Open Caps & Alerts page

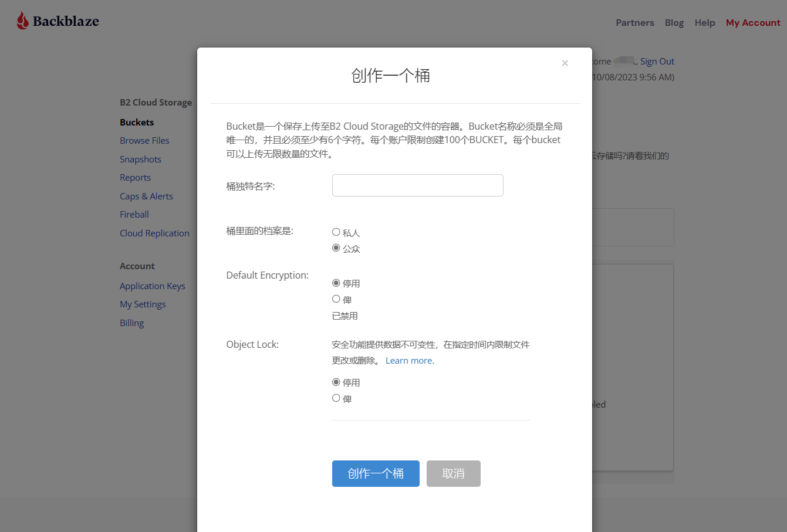(x=146, y=196)
